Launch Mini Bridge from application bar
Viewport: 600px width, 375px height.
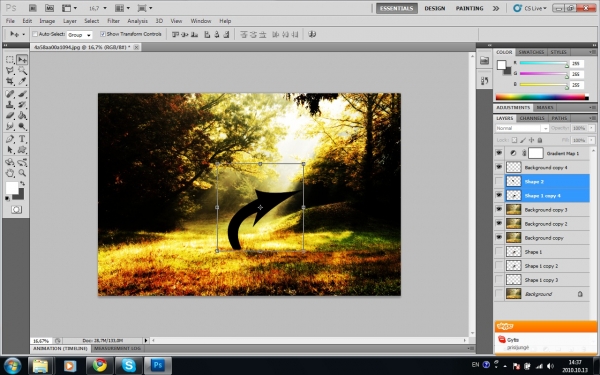pos(49,8)
